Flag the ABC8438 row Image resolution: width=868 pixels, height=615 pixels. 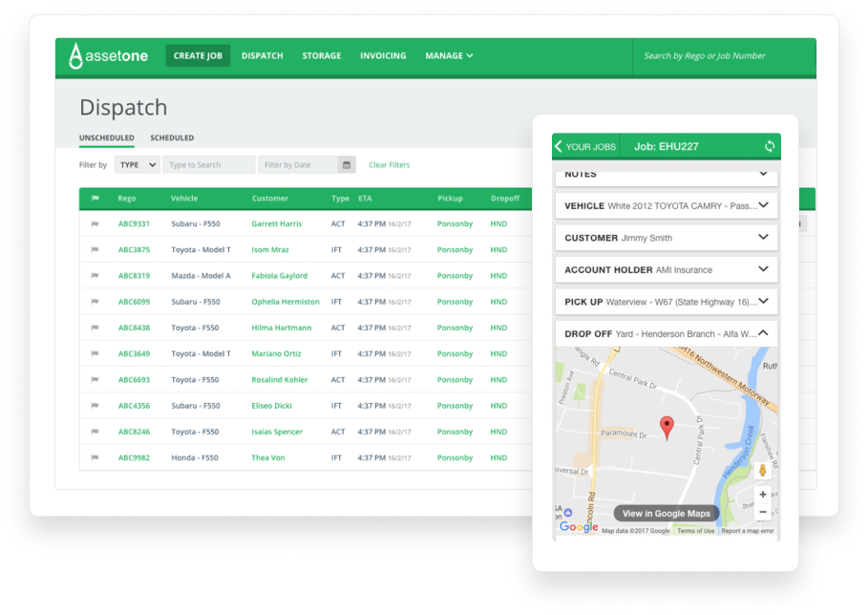pyautogui.click(x=95, y=328)
